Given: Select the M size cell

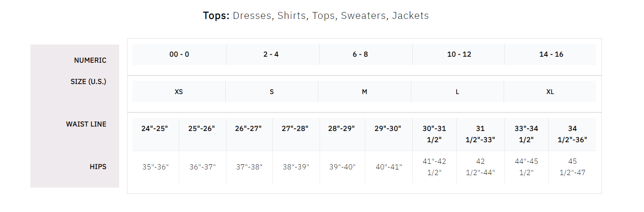Looking at the screenshot, I should point(365,92).
